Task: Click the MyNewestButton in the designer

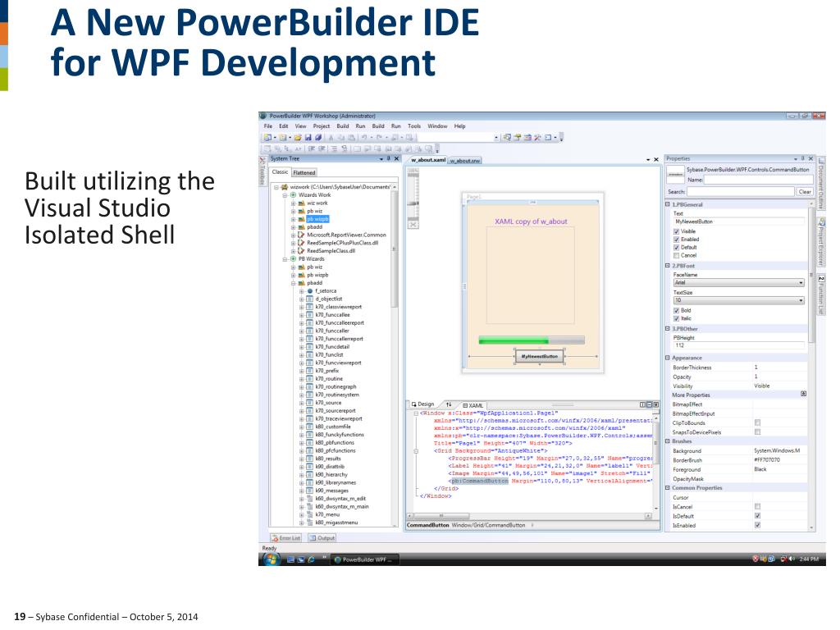Action: click(540, 356)
